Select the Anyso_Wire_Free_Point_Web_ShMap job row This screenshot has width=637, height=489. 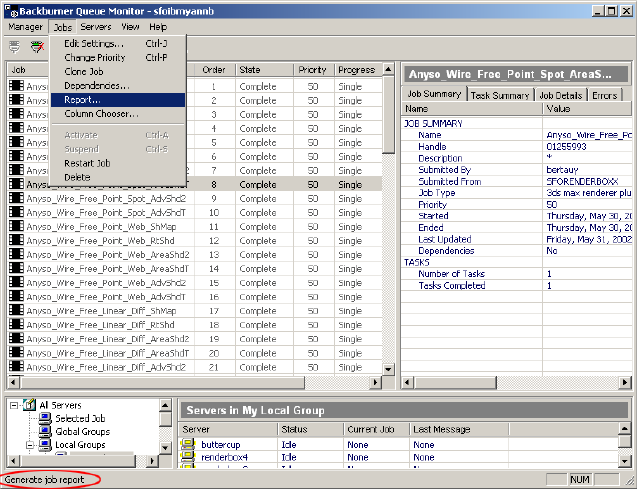195,227
